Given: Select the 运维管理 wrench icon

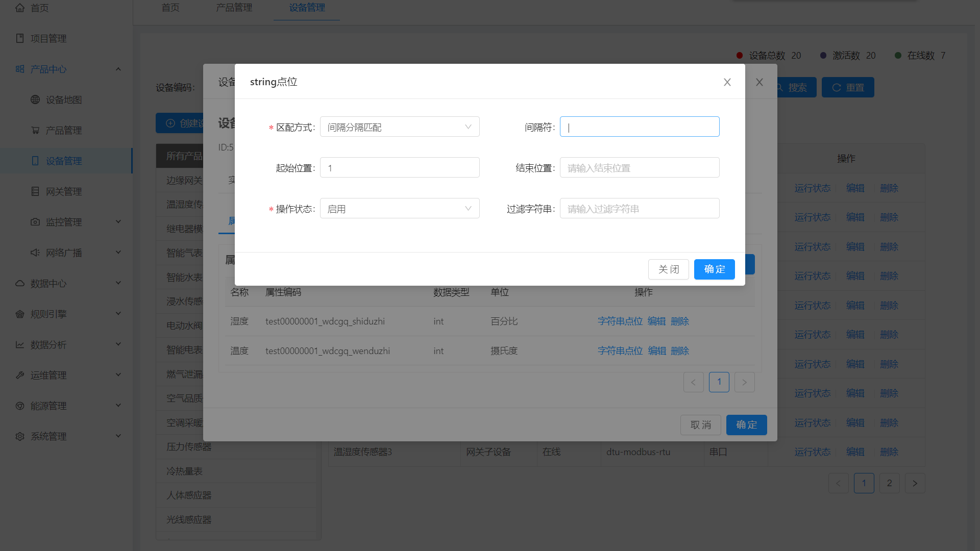Looking at the screenshot, I should point(20,375).
